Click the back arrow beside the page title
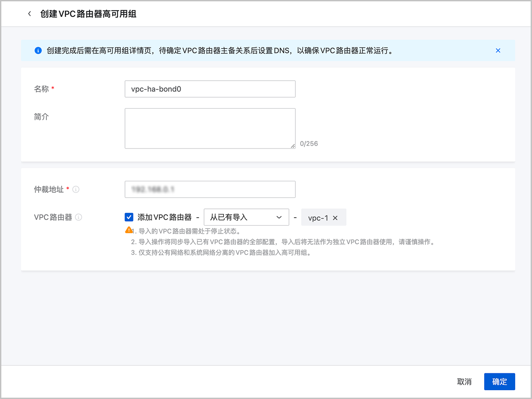The image size is (532, 399). click(x=30, y=14)
